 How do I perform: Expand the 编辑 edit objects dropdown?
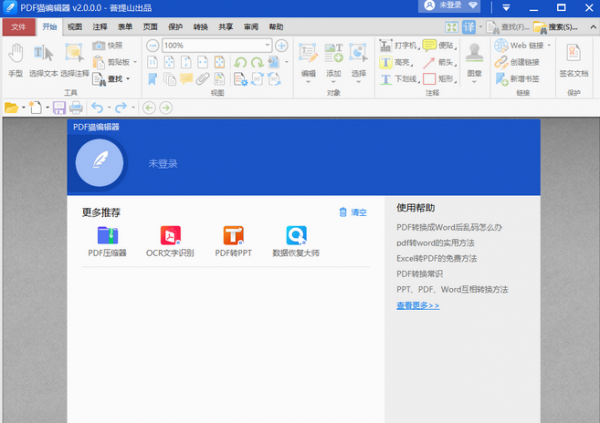pos(308,82)
